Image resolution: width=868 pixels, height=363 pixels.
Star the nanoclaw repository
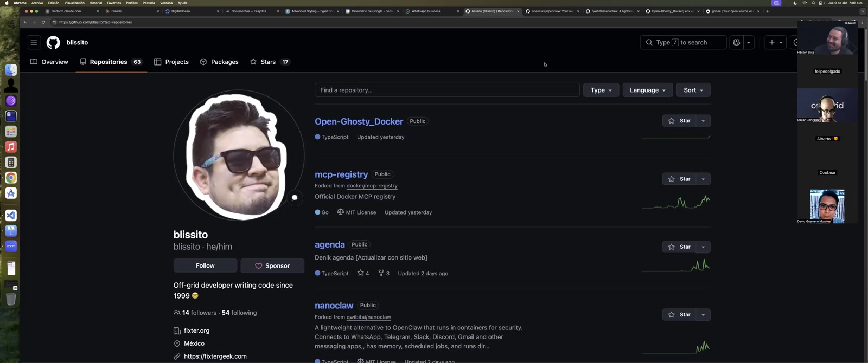pos(679,315)
